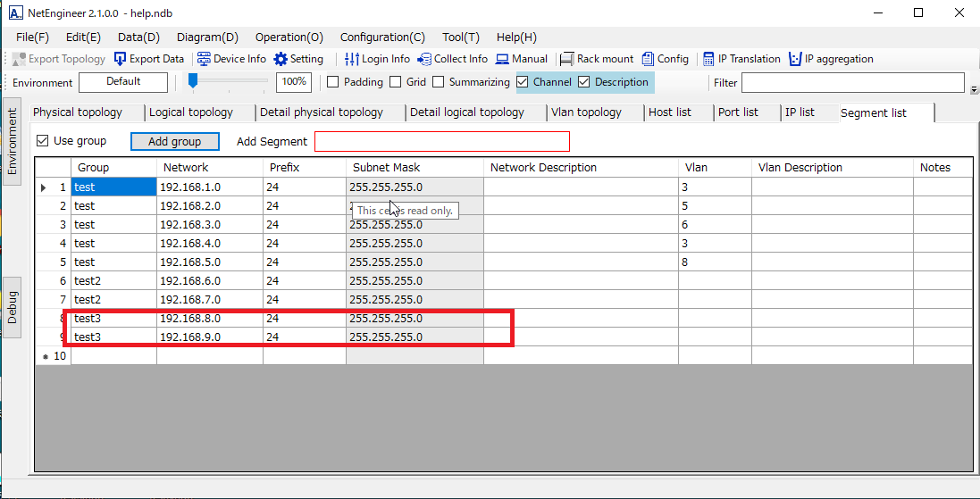The image size is (980, 499).
Task: Open the IP aggregation tool
Action: pyautogui.click(x=795, y=59)
